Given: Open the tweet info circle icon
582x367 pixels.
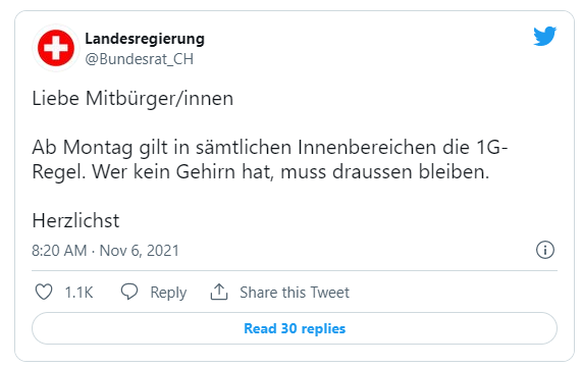Looking at the screenshot, I should (x=545, y=250).
